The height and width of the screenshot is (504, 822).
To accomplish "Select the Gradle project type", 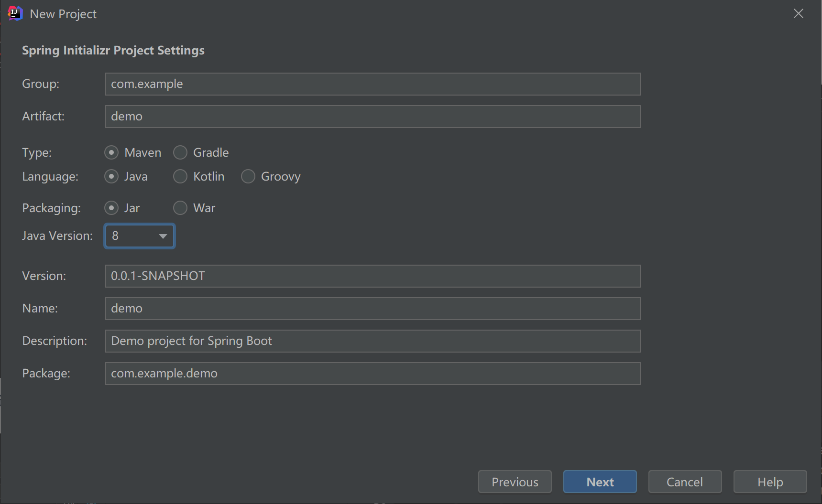I will click(x=180, y=152).
